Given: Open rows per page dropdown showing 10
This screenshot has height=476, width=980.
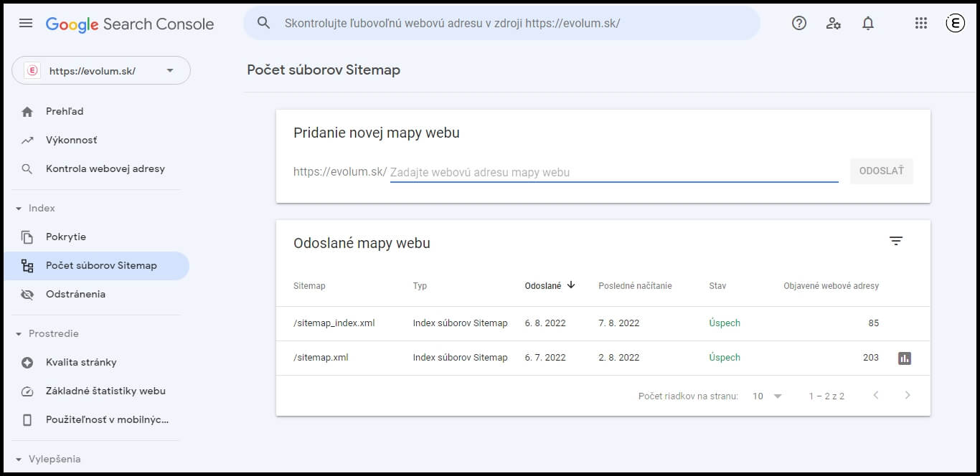Looking at the screenshot, I should (x=767, y=396).
